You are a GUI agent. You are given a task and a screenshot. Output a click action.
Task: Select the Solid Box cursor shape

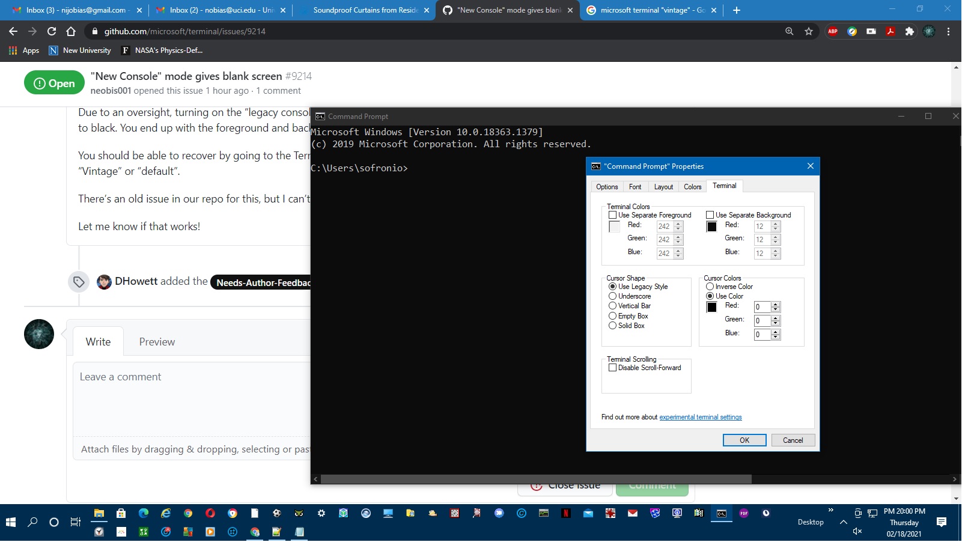[612, 326]
